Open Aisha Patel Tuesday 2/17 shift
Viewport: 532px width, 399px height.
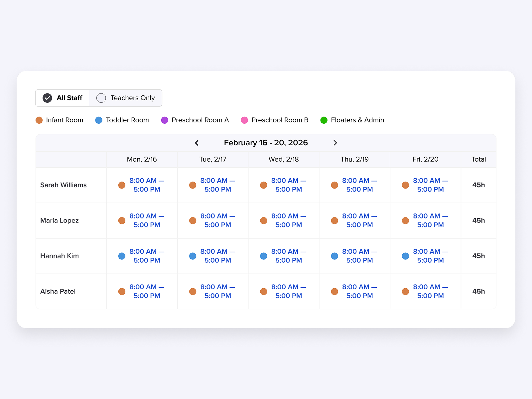tap(213, 291)
